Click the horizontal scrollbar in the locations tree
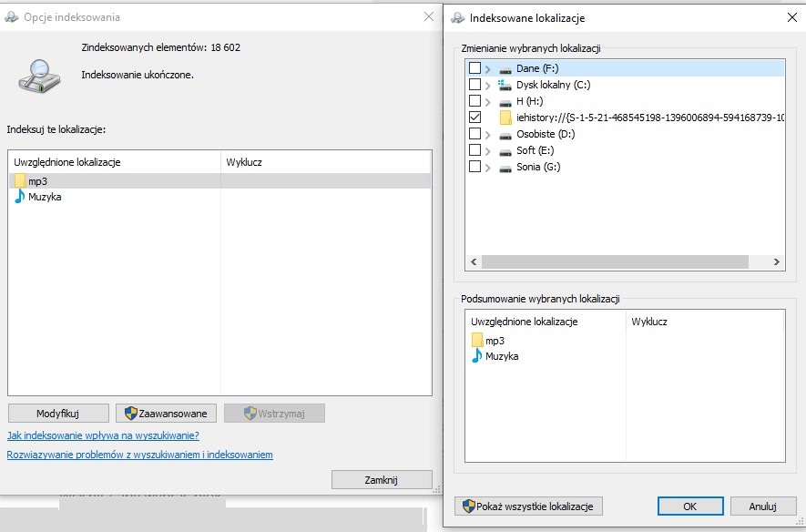The height and width of the screenshot is (532, 806). click(x=615, y=262)
